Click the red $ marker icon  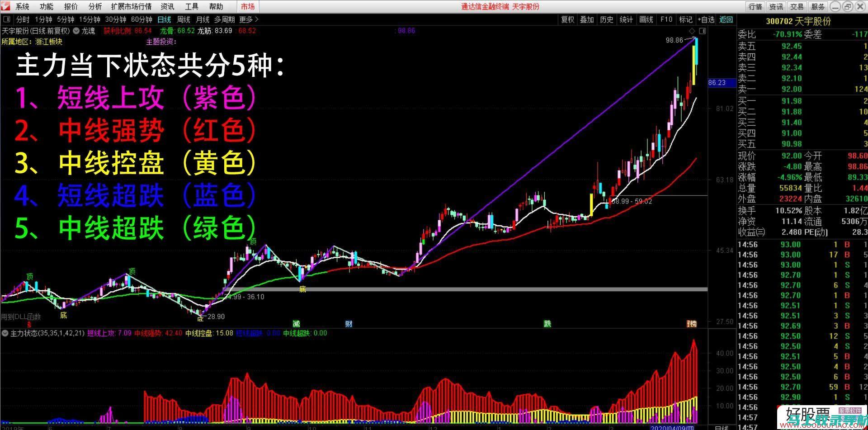[x=29, y=324]
